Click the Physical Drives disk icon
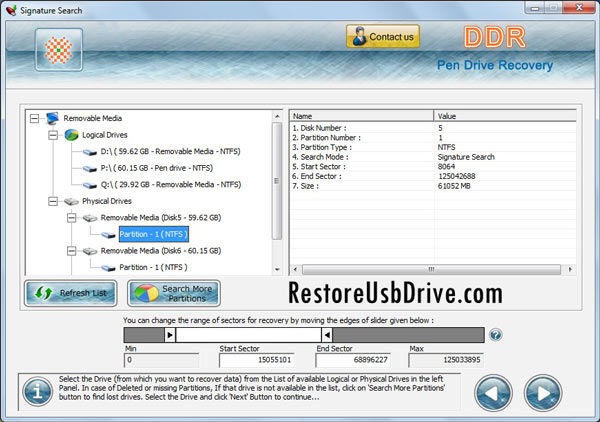The height and width of the screenshot is (422, 600). (72, 201)
